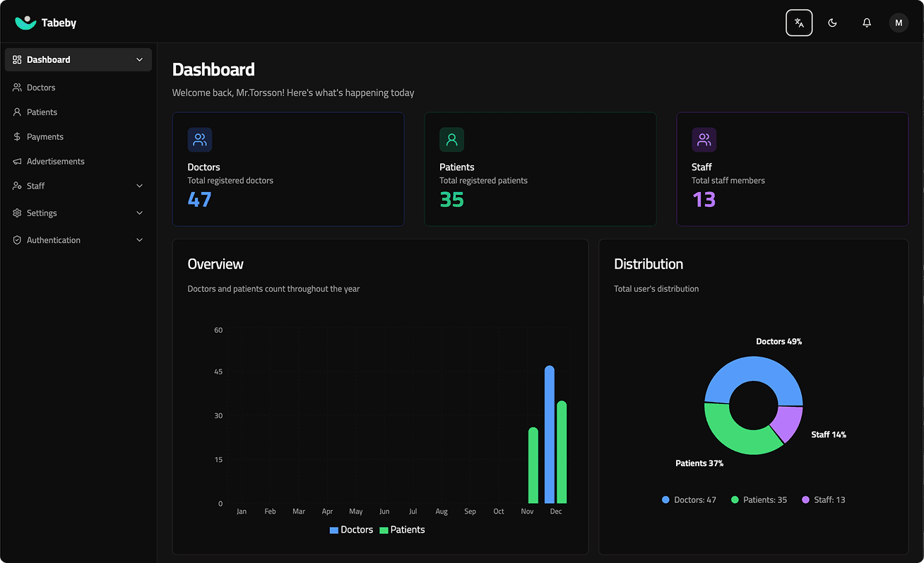Click the purple Staff legend color dot
The height and width of the screenshot is (563, 924).
(805, 499)
